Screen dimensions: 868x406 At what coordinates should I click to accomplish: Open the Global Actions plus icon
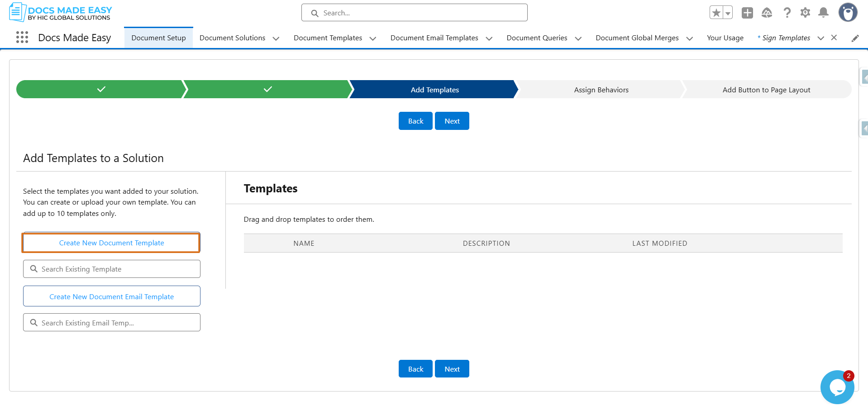(x=747, y=13)
